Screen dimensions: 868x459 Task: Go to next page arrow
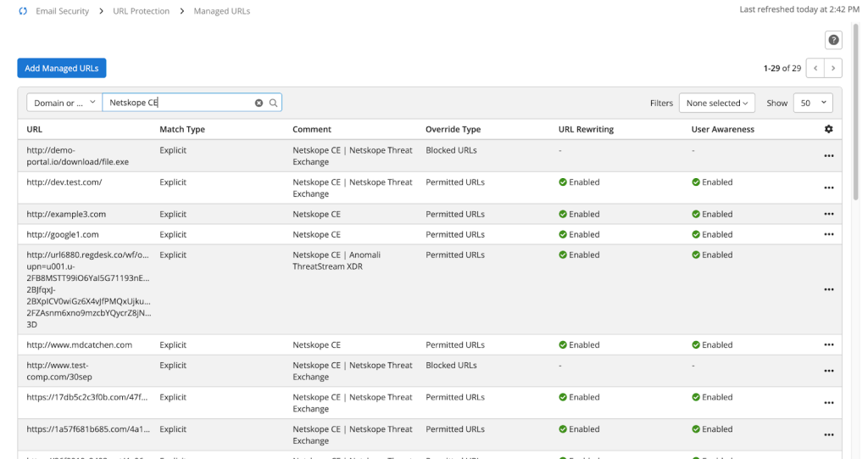tap(833, 68)
